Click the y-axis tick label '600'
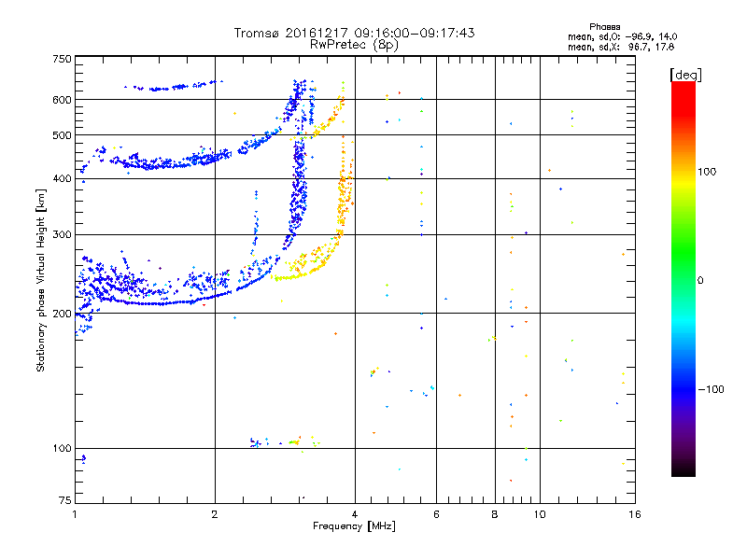The height and width of the screenshot is (560, 747). tap(62, 100)
